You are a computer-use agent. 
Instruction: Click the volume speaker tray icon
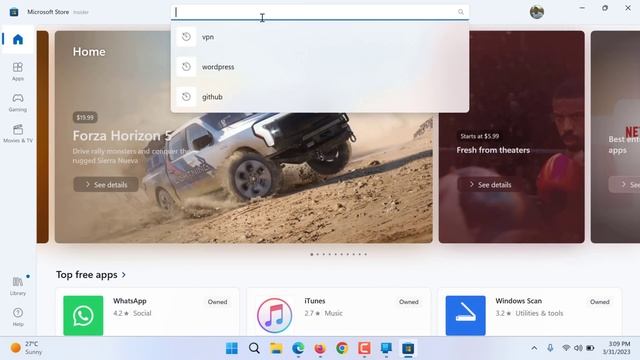point(578,348)
